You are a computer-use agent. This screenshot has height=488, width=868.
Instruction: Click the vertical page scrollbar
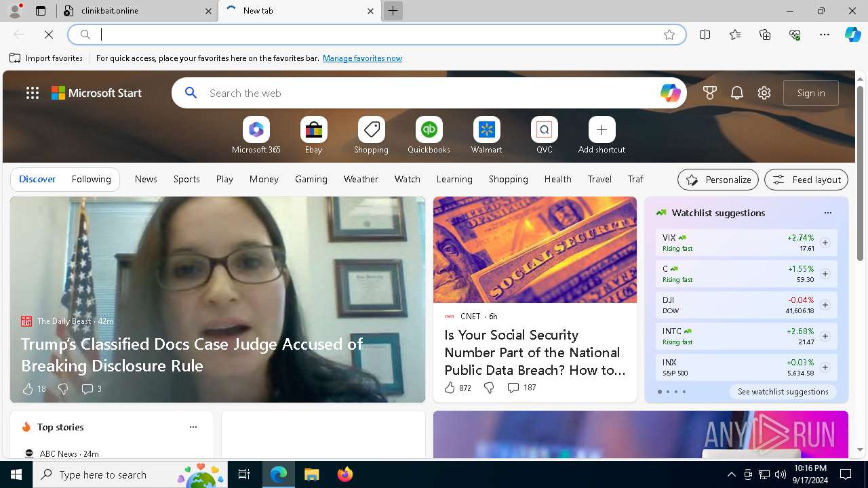(x=861, y=173)
